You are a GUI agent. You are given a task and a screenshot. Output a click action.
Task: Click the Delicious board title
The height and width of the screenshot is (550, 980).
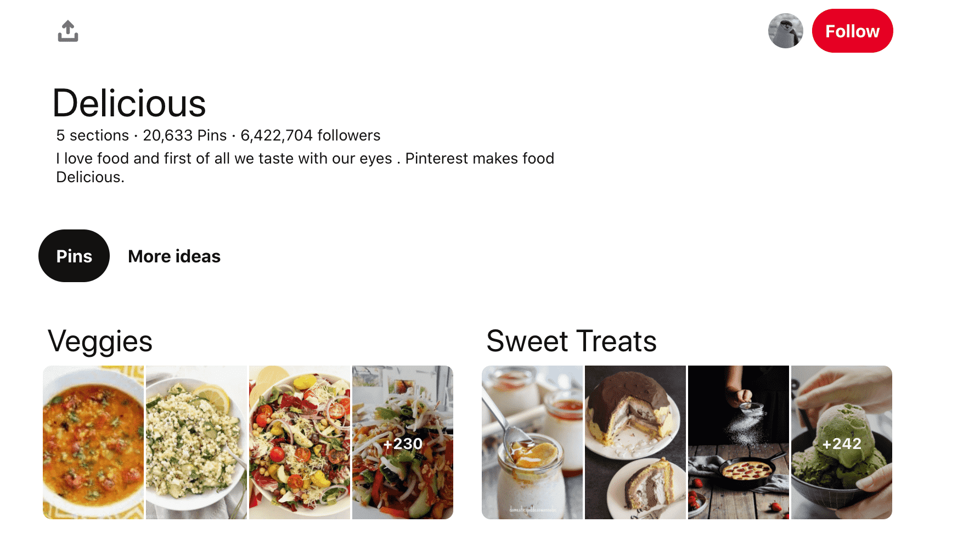(x=129, y=103)
